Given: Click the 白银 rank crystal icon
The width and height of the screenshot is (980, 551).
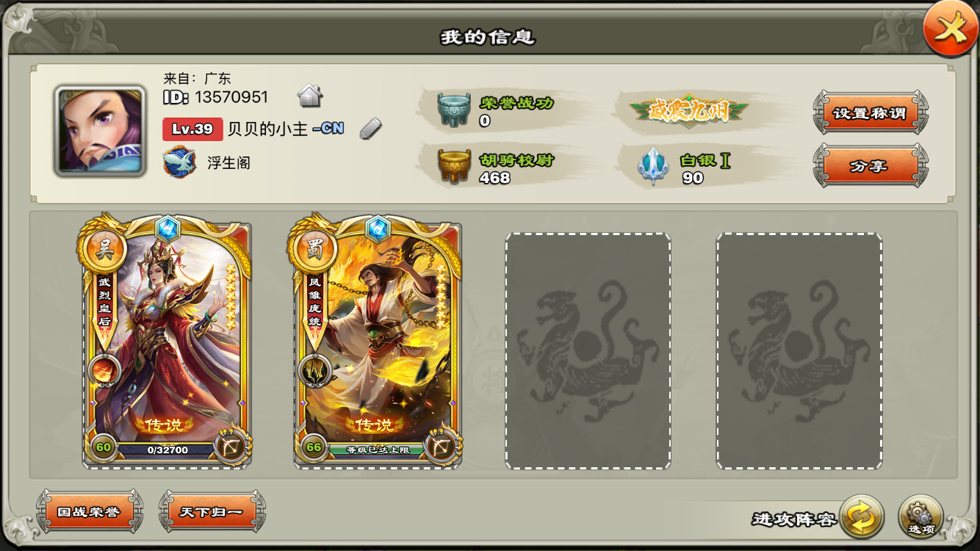Looking at the screenshot, I should pos(652,166).
